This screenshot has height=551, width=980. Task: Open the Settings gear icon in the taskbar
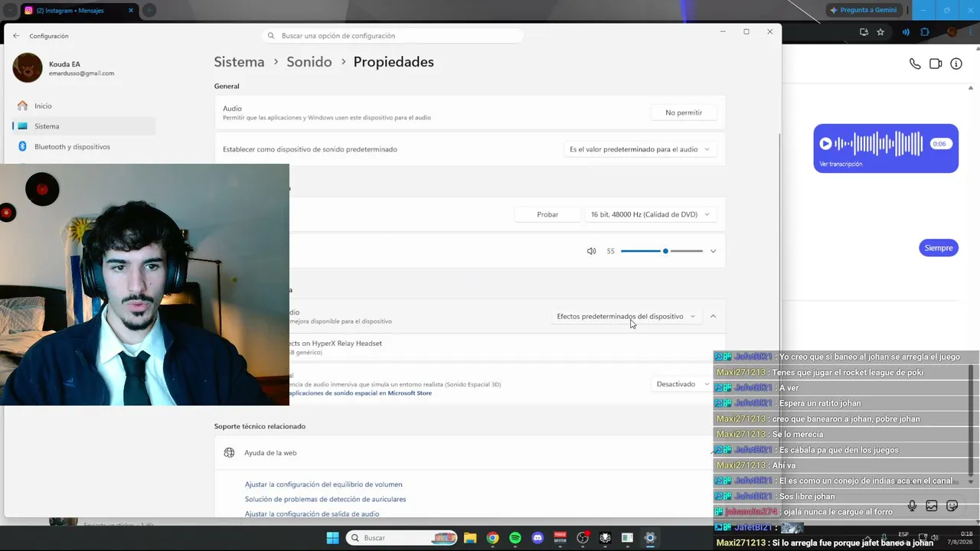[650, 538]
